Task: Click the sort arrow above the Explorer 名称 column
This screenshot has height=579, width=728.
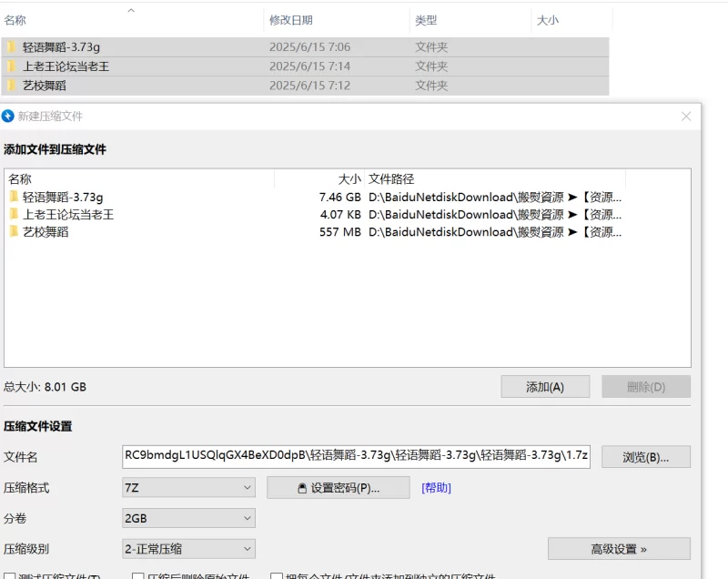Action: pos(131,10)
